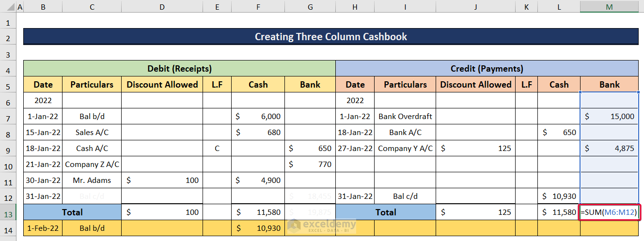Select the '1-Feb-22' date cell
Screen dimensions: 644x241
43,228
